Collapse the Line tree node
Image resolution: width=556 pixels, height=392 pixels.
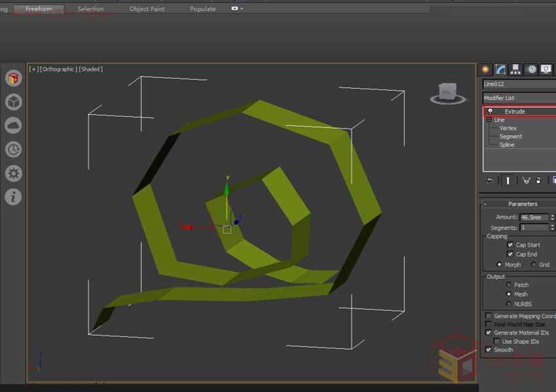pos(489,120)
